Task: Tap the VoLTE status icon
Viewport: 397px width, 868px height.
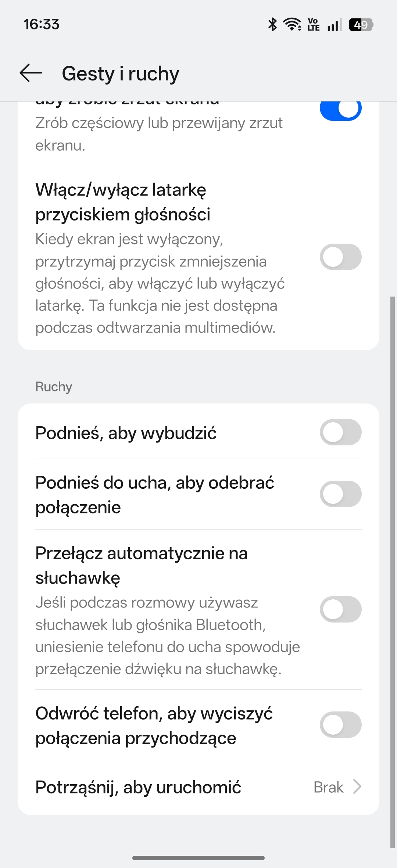Action: pos(314,25)
